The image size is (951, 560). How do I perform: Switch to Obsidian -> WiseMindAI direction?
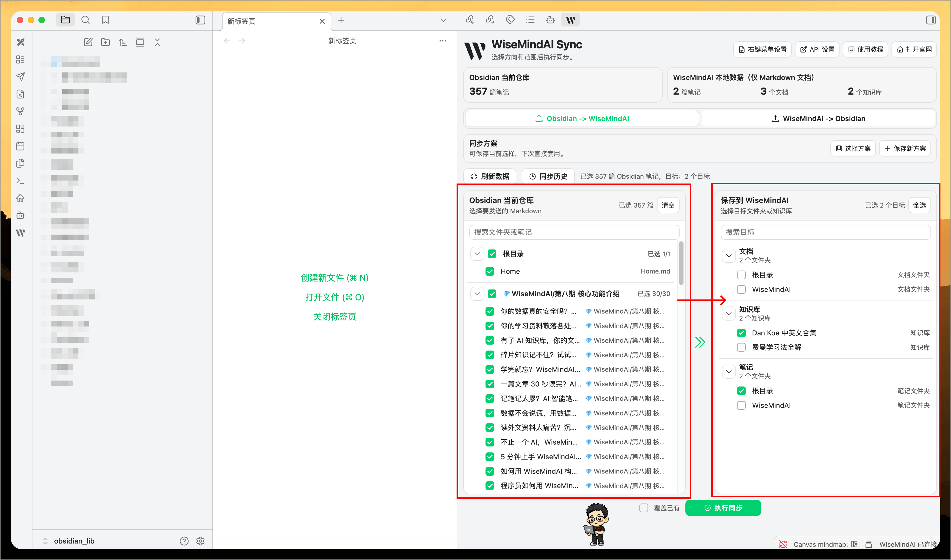point(582,118)
